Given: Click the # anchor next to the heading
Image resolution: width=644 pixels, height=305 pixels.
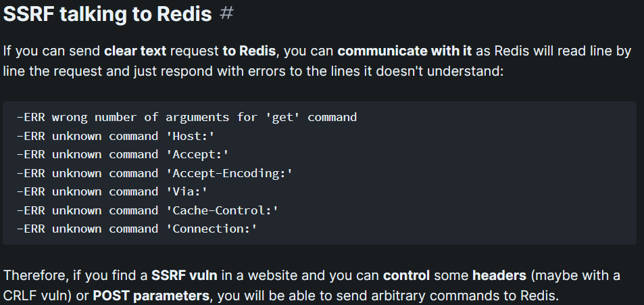Looking at the screenshot, I should tap(226, 14).
